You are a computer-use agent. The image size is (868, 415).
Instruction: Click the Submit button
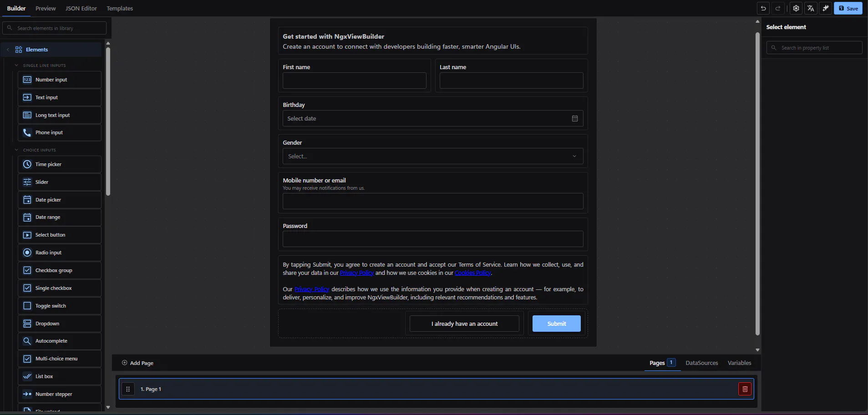[x=557, y=324]
